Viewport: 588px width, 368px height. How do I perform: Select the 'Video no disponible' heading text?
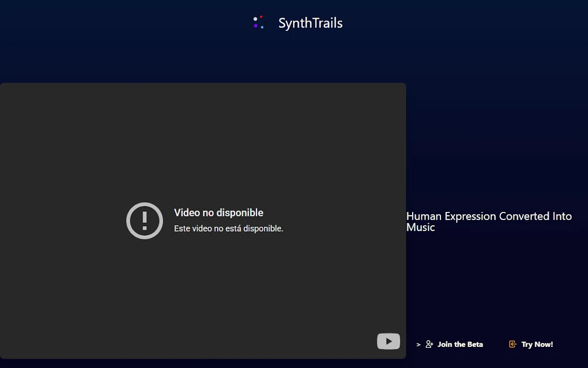[x=219, y=212]
